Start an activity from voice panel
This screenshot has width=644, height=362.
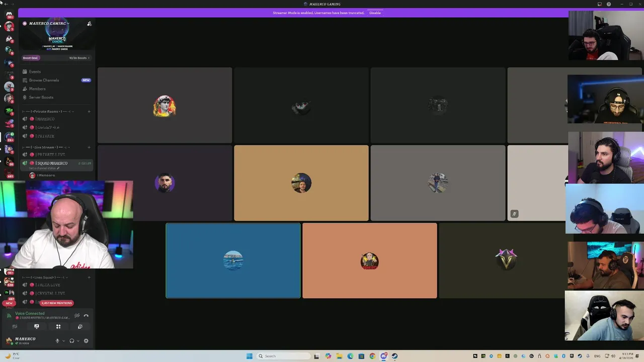(x=58, y=327)
